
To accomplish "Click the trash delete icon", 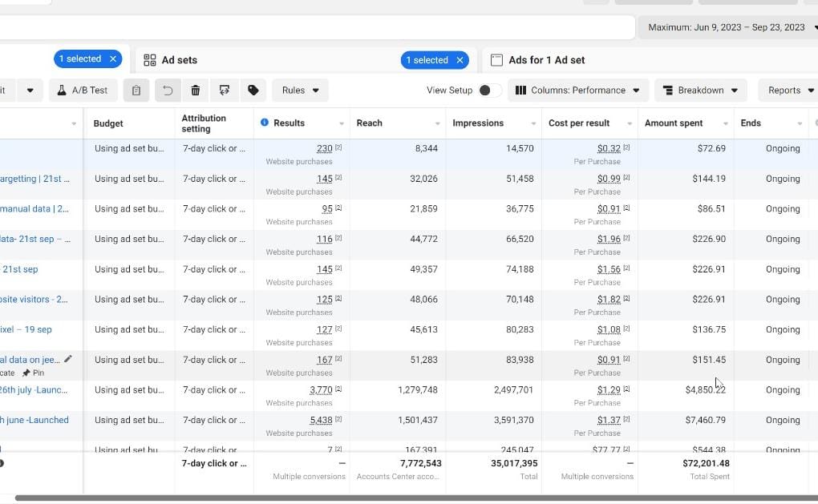I will tap(196, 91).
